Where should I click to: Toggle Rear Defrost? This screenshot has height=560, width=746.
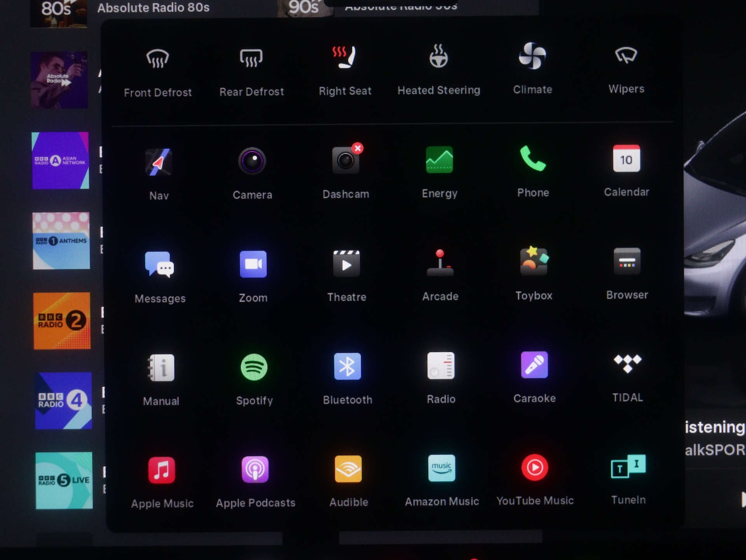251,59
